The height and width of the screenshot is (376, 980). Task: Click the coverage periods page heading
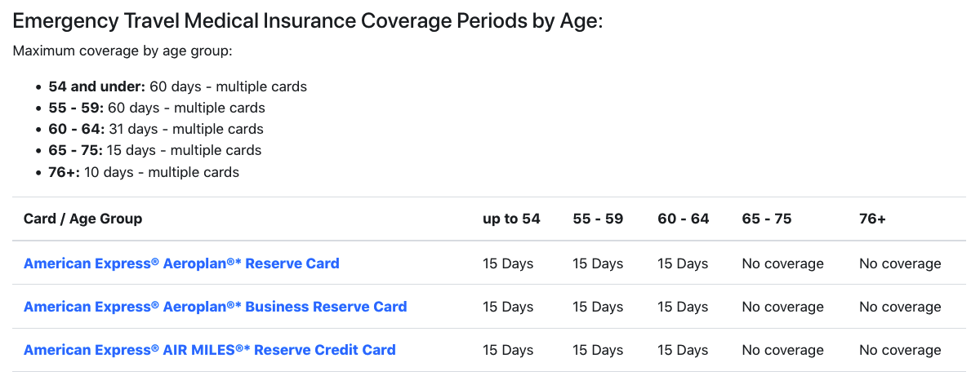(308, 21)
